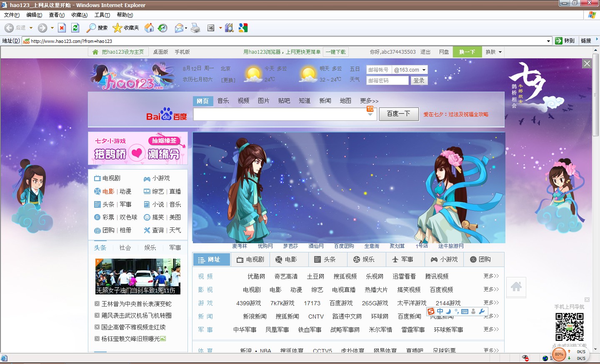Expand the 换肤 skin dropdown
This screenshot has width=600, height=364.
click(x=494, y=52)
